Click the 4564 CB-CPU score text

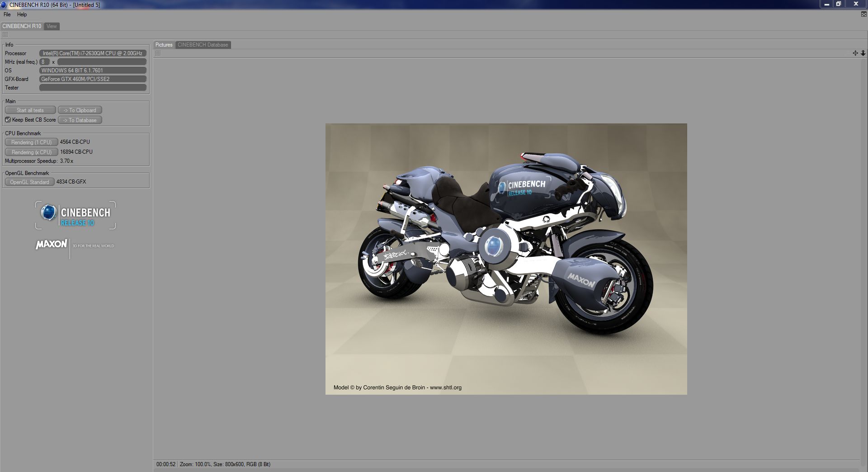(x=75, y=142)
